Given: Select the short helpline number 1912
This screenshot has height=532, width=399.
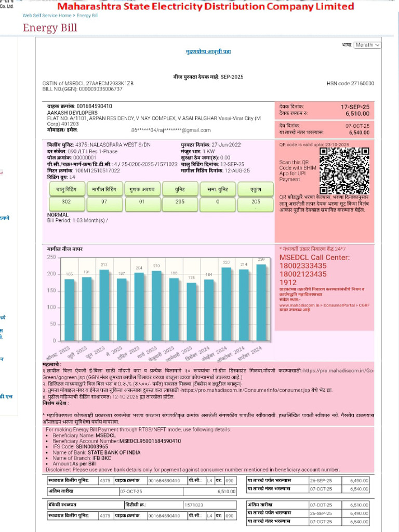Looking at the screenshot, I should pos(288,282).
